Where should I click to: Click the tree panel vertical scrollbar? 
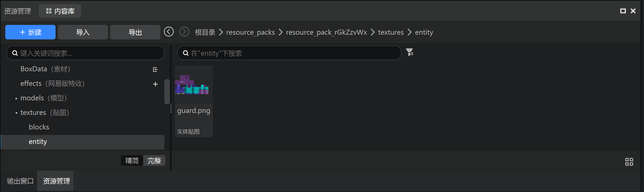coord(167,91)
